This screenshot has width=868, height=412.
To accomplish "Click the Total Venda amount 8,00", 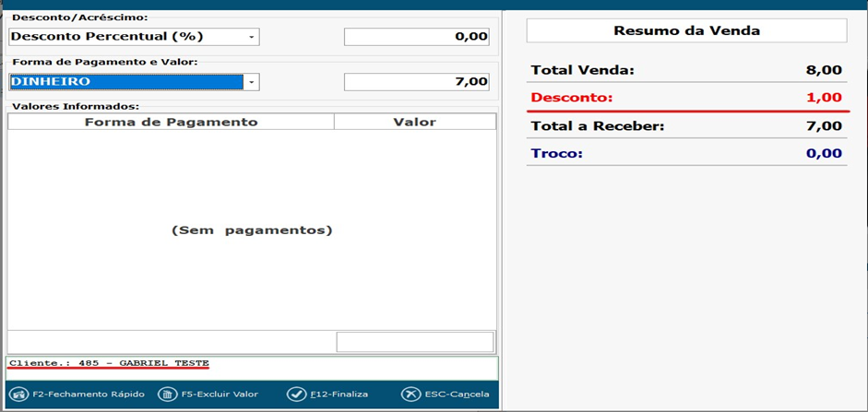I will (823, 70).
